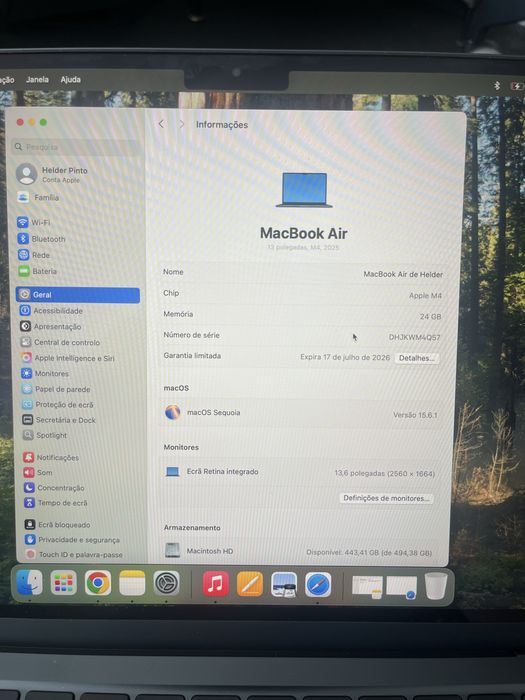The image size is (525, 700).
Task: Click Bluetooth icon in menu bar
Action: click(497, 85)
